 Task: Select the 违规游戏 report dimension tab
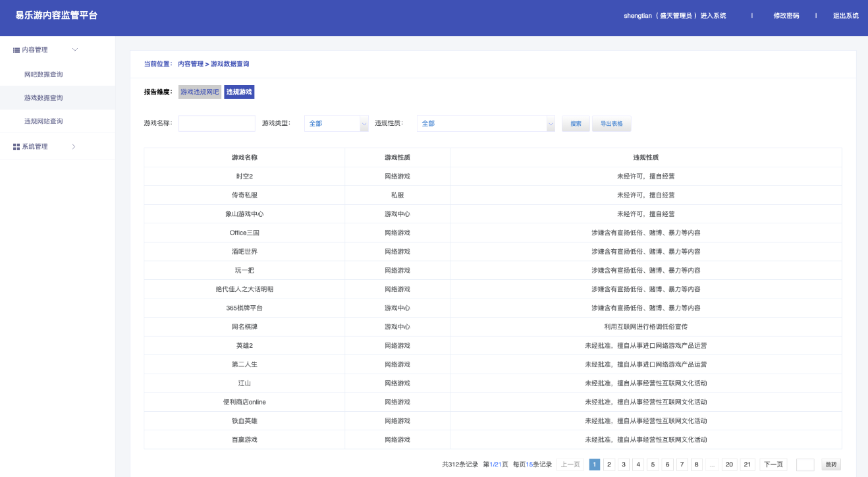tap(239, 92)
